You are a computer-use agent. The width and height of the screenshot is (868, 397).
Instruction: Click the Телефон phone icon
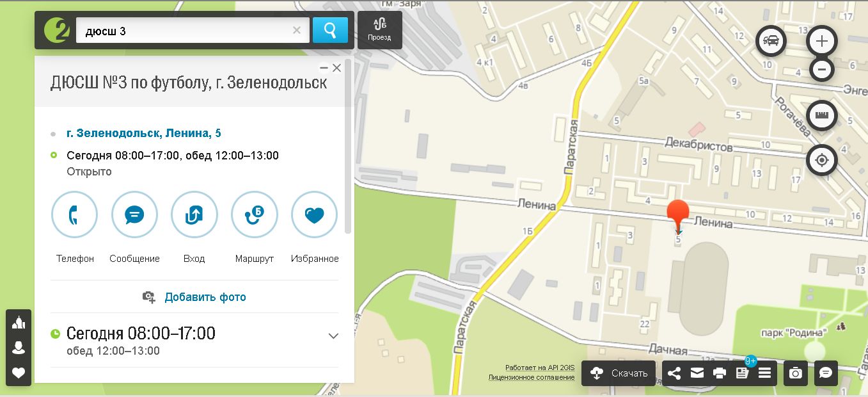pyautogui.click(x=75, y=215)
